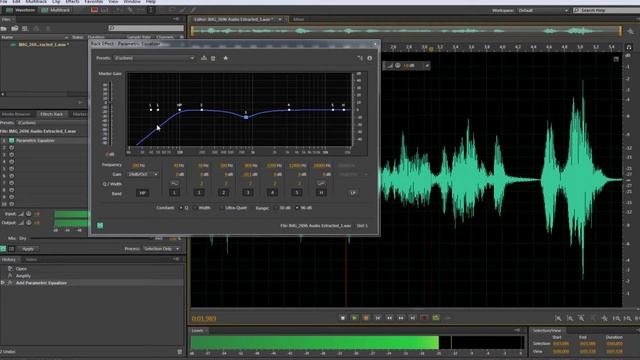640x360 pixels.
Task: Stop playback in the transport bar
Action: point(343,318)
